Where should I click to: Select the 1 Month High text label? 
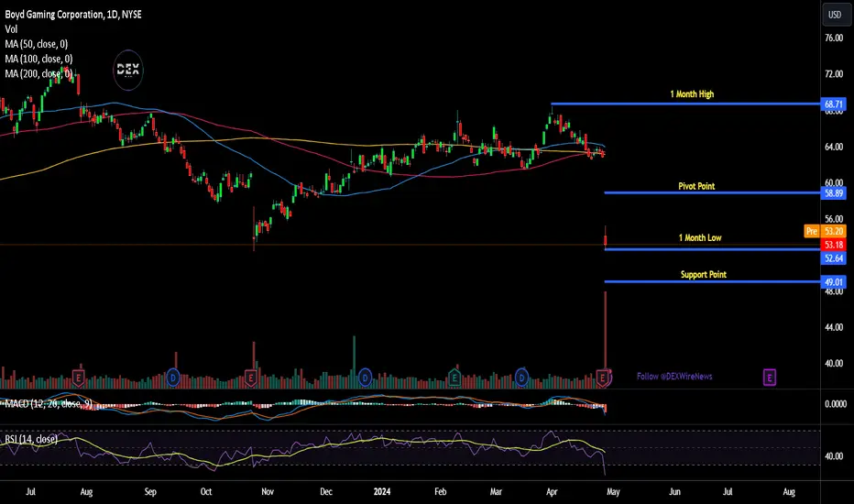tap(692, 94)
